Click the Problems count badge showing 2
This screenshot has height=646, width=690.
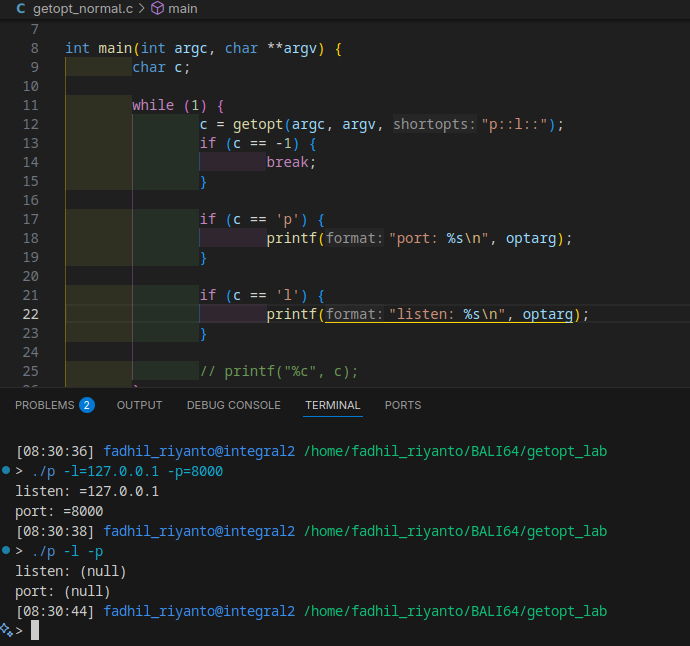click(x=87, y=405)
